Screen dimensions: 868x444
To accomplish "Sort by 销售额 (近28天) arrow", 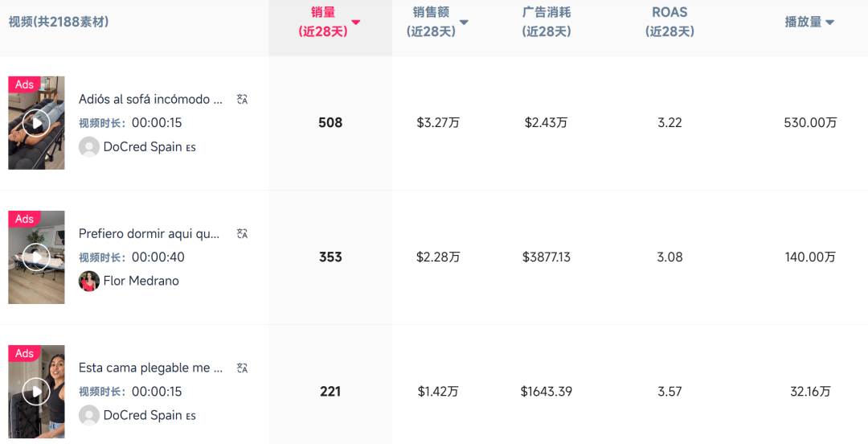I will 464,23.
